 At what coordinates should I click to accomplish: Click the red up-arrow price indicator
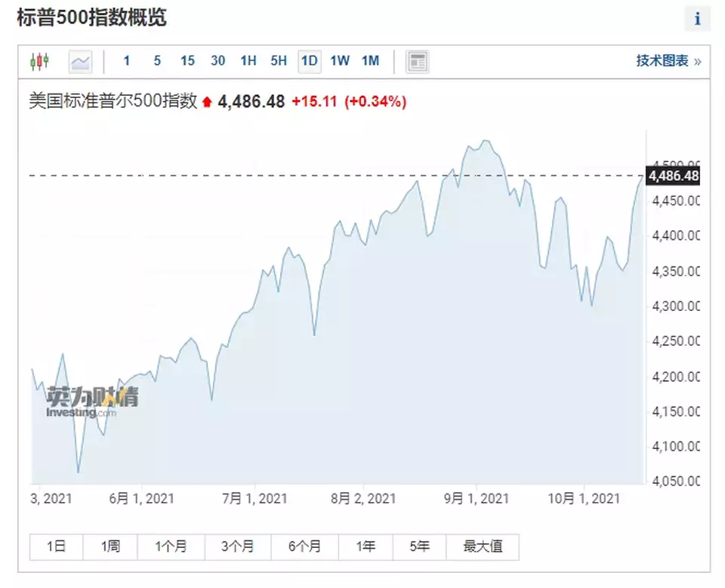207,102
